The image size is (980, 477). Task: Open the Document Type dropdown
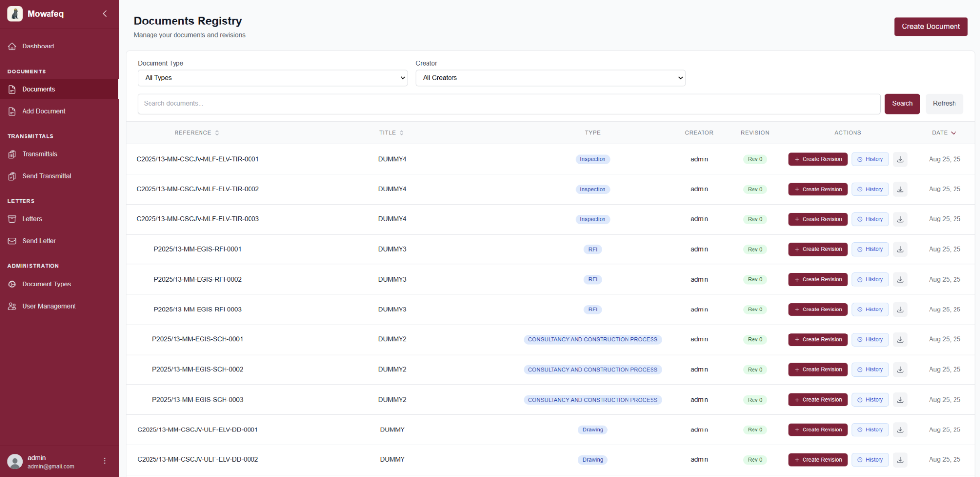click(273, 78)
